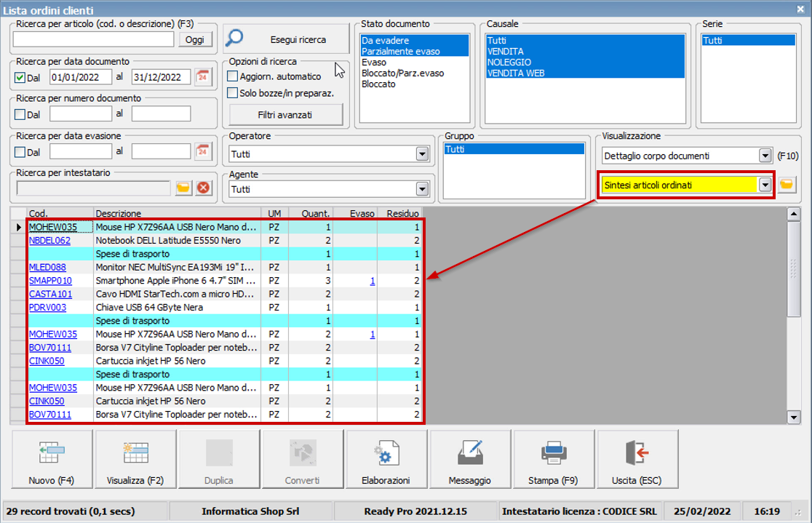Enable Aggiorn. automatico checkbox

pos(233,76)
